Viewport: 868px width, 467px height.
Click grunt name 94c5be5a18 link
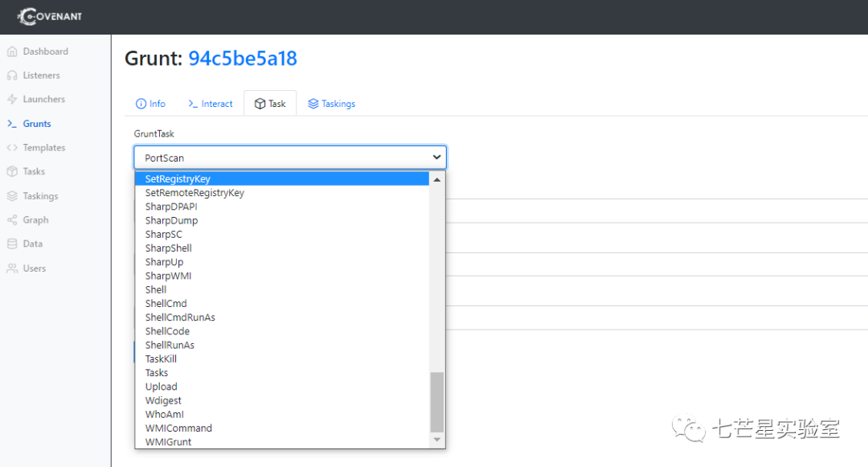(243, 58)
